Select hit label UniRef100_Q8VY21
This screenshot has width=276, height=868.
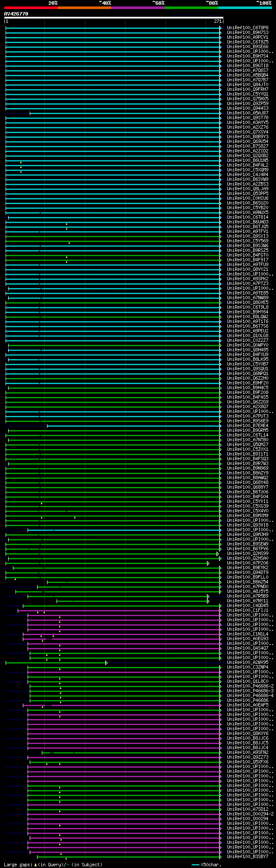[248, 269]
